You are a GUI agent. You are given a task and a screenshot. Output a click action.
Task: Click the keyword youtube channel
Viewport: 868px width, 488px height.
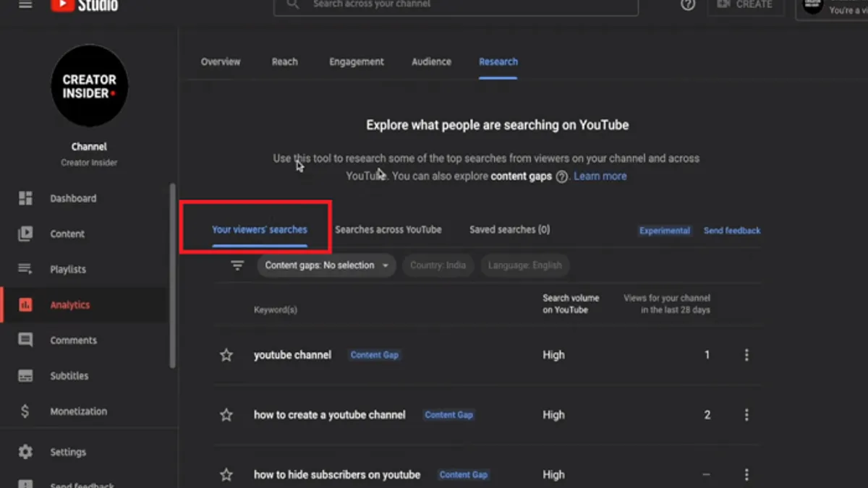coord(293,355)
